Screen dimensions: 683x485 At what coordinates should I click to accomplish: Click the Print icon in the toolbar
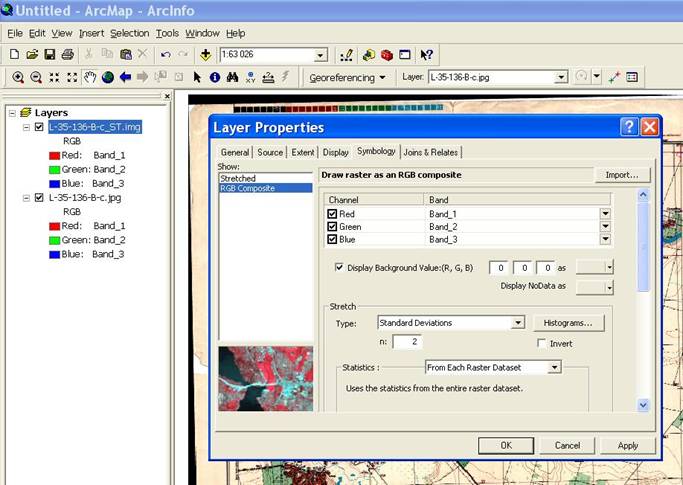coord(67,54)
